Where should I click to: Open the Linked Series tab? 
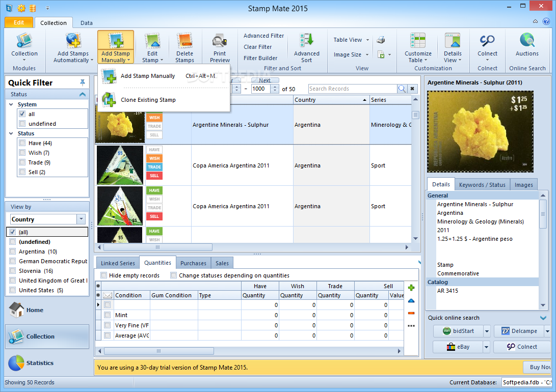(118, 263)
